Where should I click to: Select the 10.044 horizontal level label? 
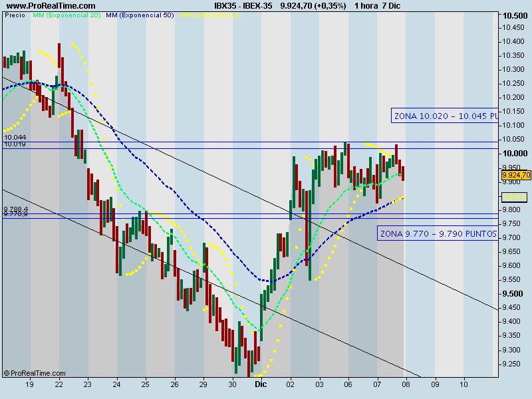click(15, 138)
